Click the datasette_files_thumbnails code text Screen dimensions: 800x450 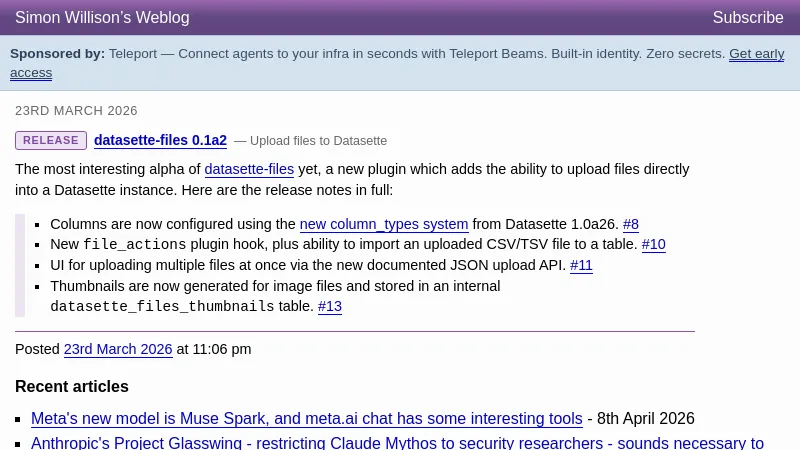[162, 307]
